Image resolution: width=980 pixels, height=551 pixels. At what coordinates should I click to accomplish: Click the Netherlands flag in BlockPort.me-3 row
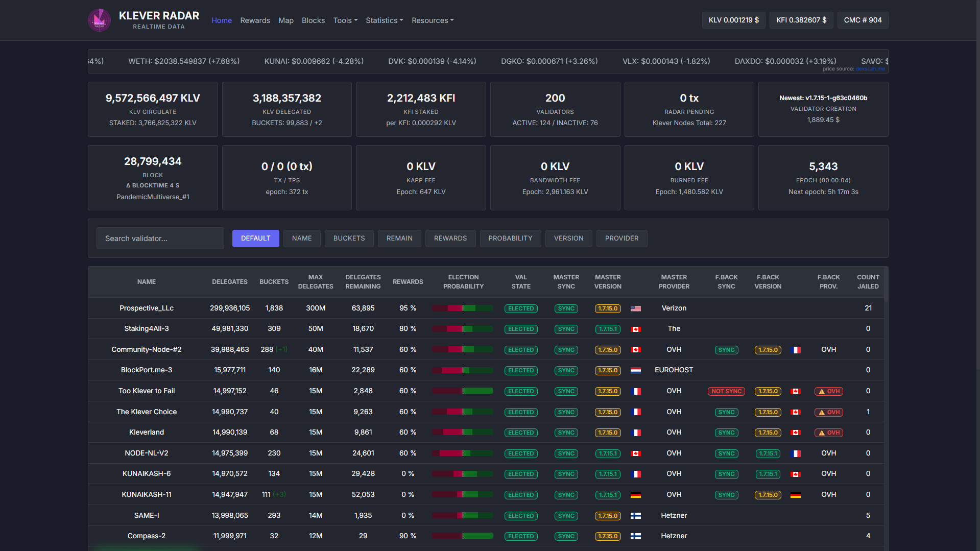point(636,370)
